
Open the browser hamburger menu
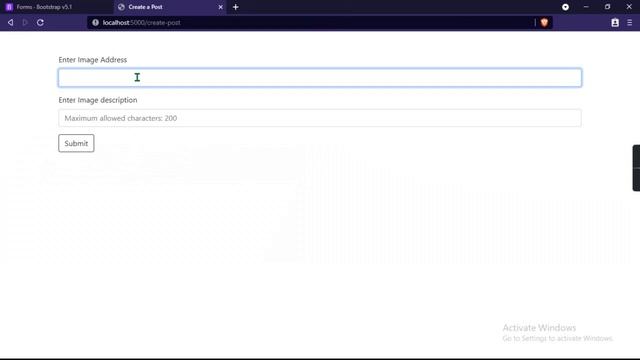click(629, 23)
